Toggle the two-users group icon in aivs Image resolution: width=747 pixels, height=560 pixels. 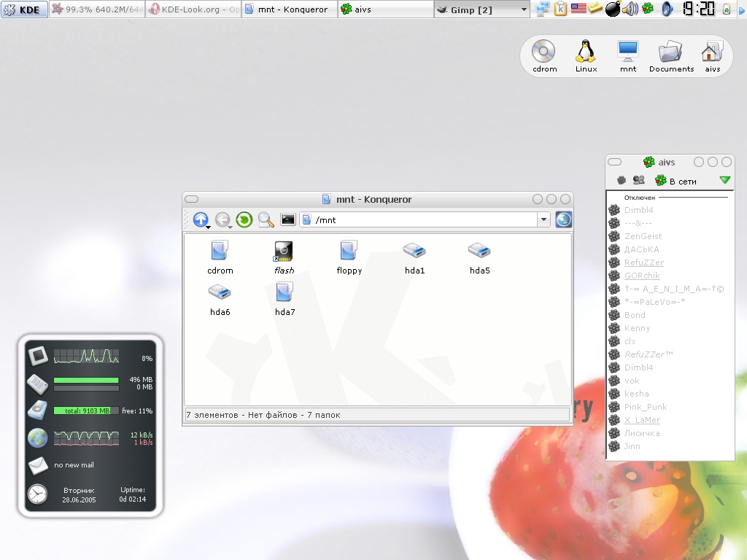coord(638,180)
